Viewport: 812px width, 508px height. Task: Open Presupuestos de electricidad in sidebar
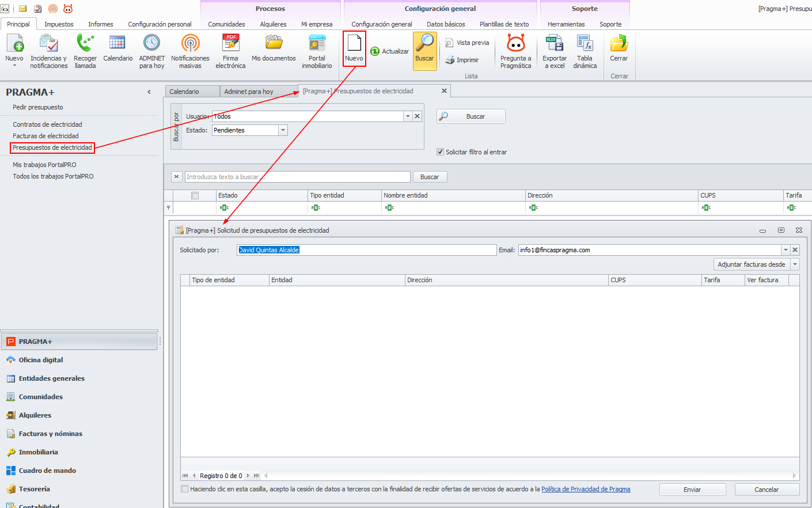52,147
